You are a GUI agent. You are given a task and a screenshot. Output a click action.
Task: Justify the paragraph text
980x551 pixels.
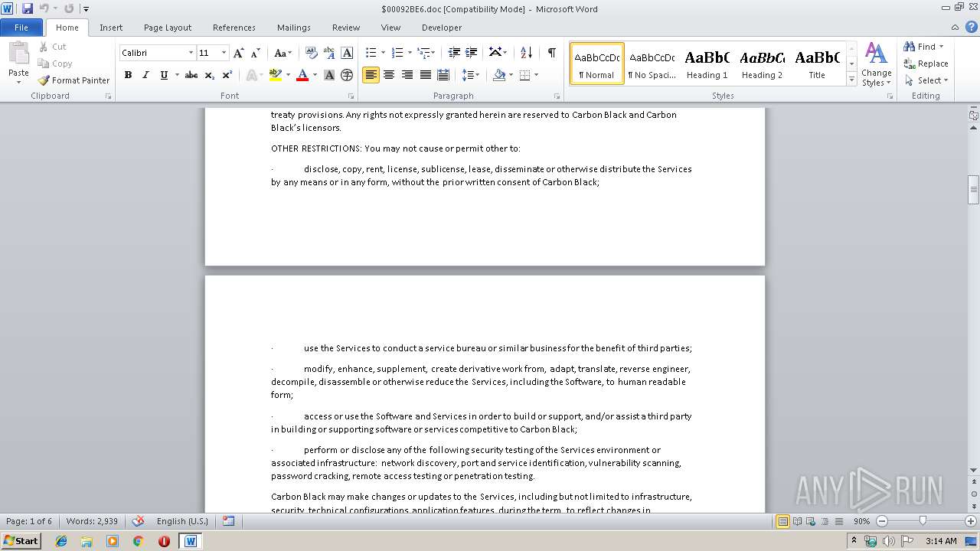coord(426,75)
